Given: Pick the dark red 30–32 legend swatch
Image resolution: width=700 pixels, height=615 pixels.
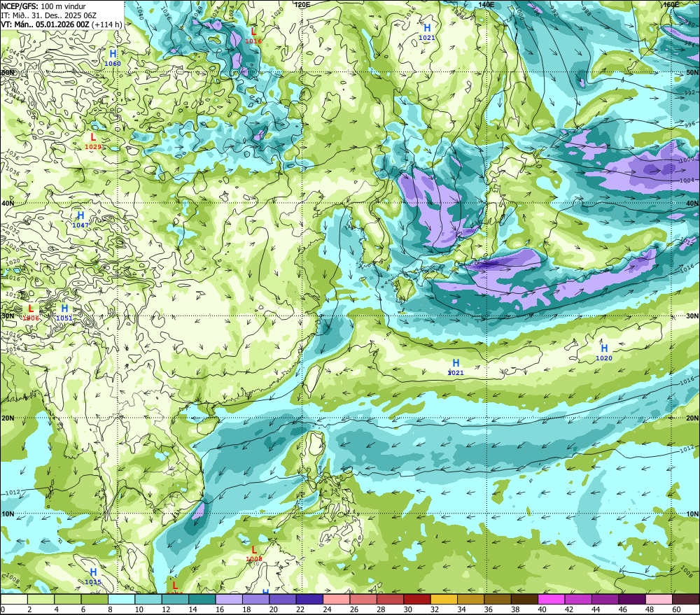Looking at the screenshot, I should [417, 599].
